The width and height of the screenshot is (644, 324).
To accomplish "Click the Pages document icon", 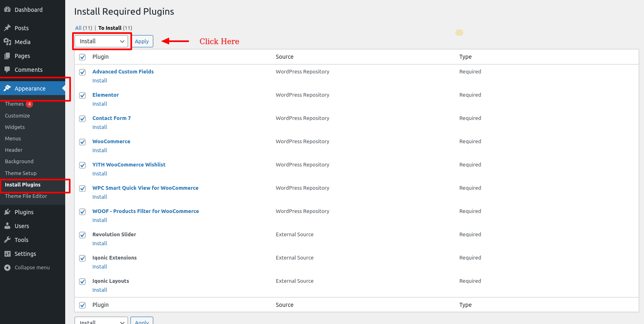I will pos(7,56).
